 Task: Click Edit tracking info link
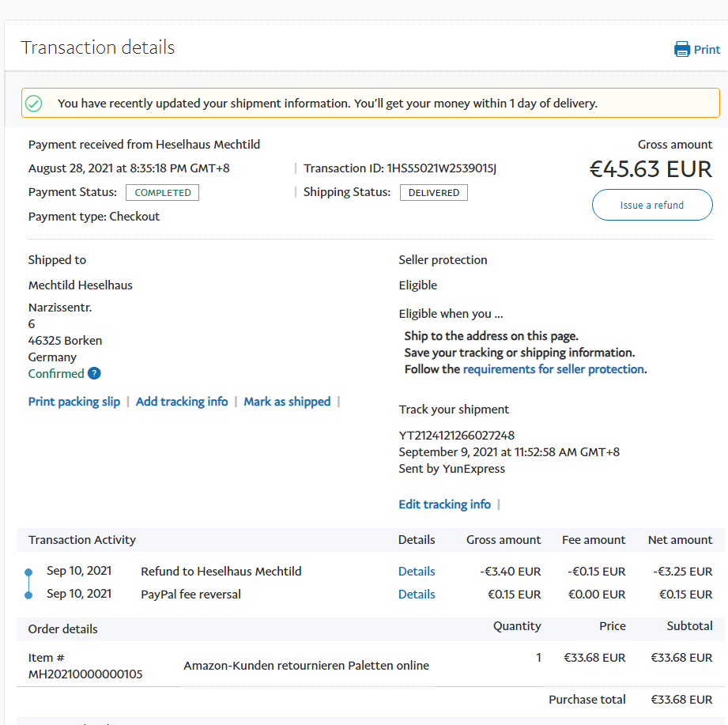(x=444, y=504)
